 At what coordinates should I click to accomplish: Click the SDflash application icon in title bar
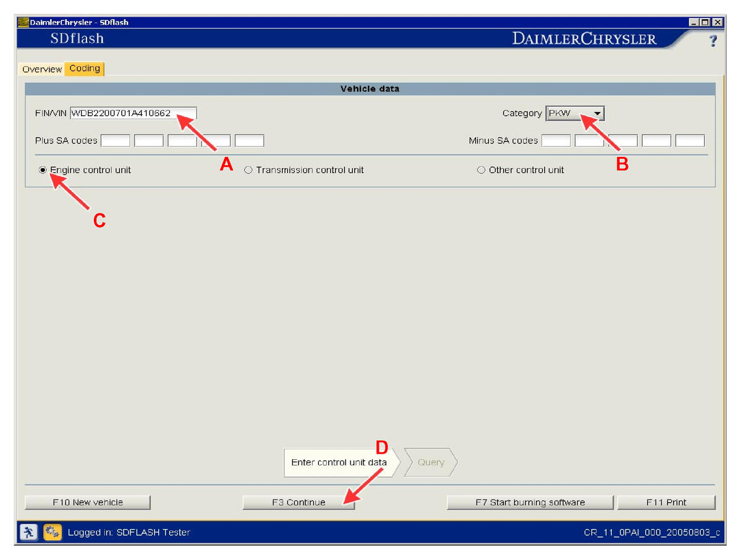tap(23, 22)
